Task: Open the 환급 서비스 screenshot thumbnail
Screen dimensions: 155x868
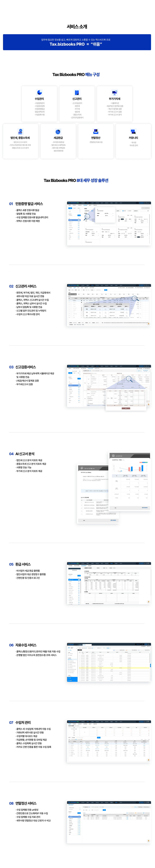Action: 109,583
